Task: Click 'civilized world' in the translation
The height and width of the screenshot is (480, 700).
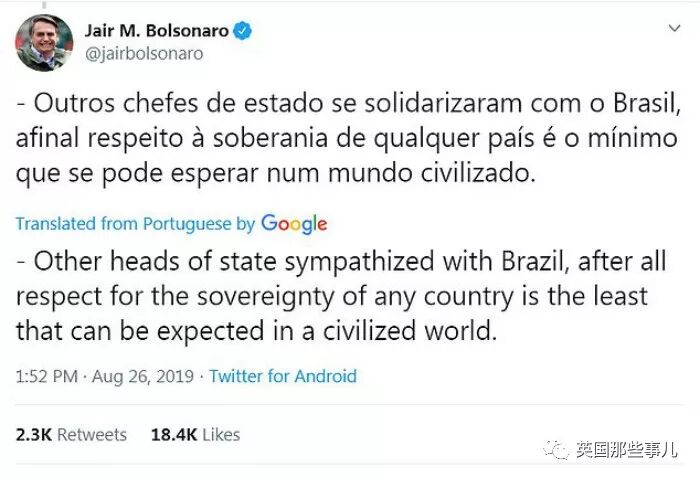Action: point(409,331)
